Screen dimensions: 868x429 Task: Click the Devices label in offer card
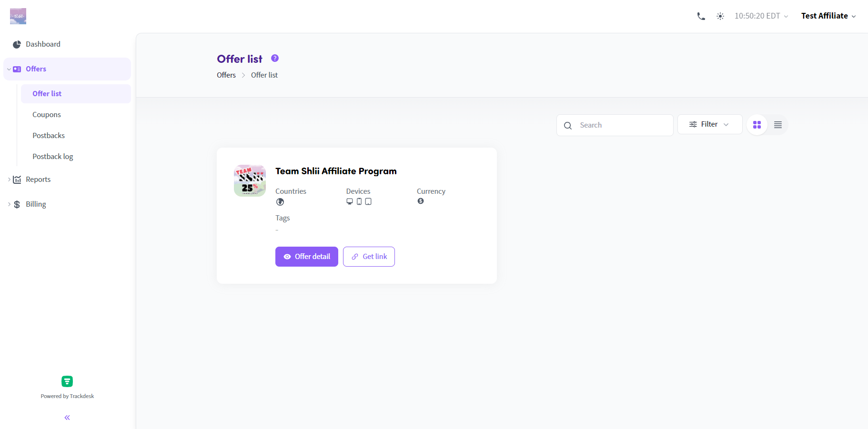point(358,191)
